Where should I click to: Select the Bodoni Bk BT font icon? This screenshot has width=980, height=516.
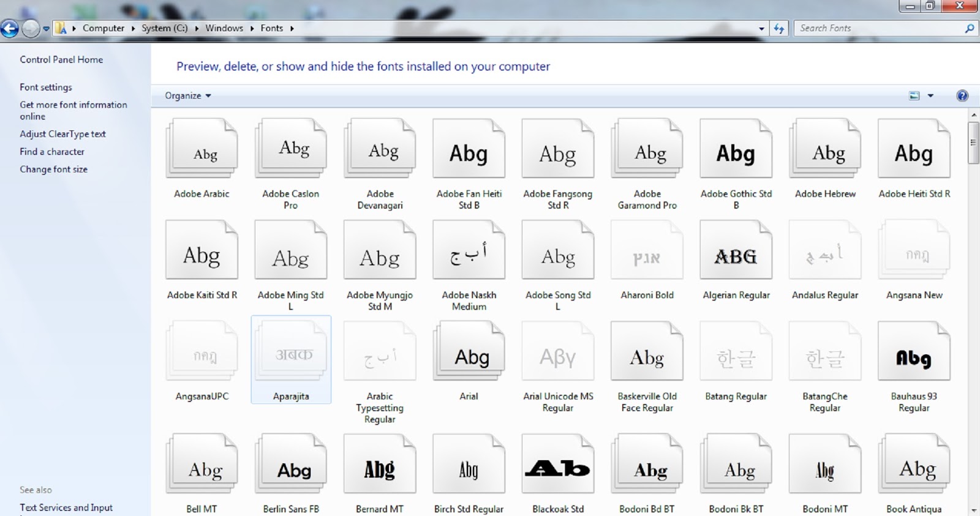click(736, 464)
